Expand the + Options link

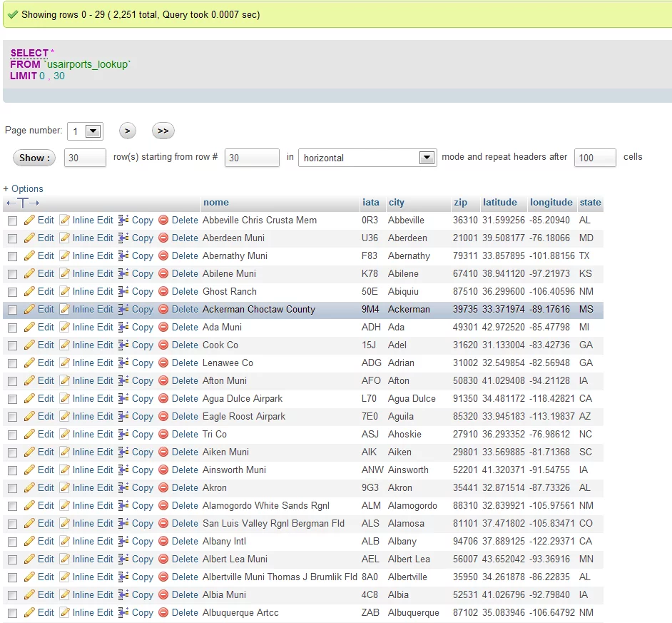(x=24, y=188)
